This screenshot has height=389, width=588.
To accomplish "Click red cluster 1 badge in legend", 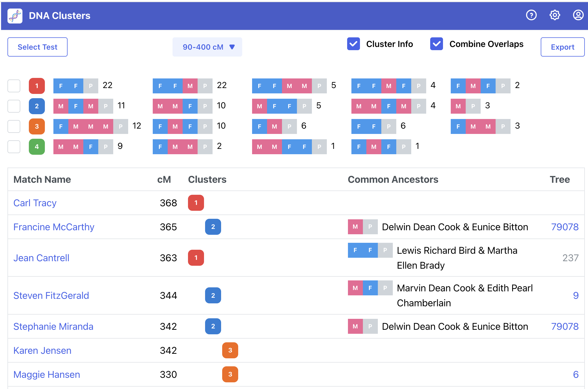I will [x=37, y=86].
